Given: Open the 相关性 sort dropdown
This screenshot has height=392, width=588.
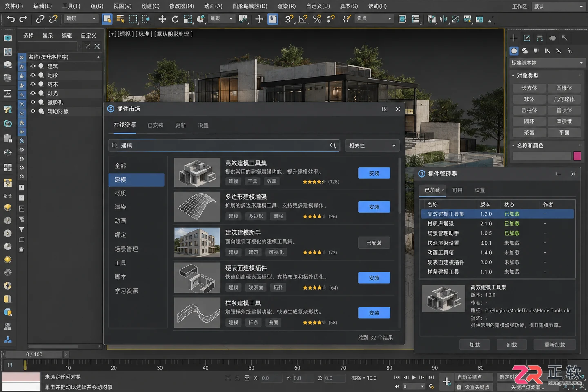Looking at the screenshot, I should pyautogui.click(x=372, y=145).
